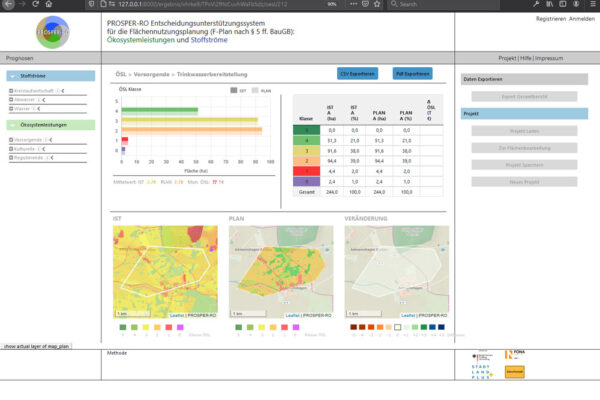Expand Versorgende with its chevron arrow
The image size is (600, 400).
click(x=51, y=140)
